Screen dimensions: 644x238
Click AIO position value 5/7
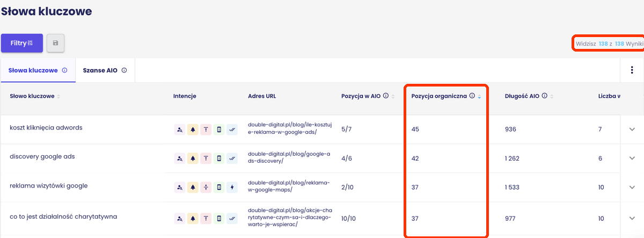[346, 129]
